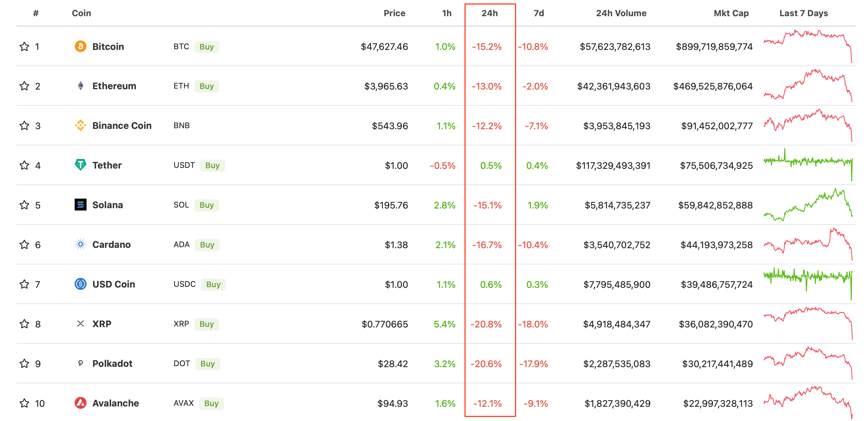The image size is (868, 421).
Task: Click the Cardano logo icon
Action: [80, 244]
